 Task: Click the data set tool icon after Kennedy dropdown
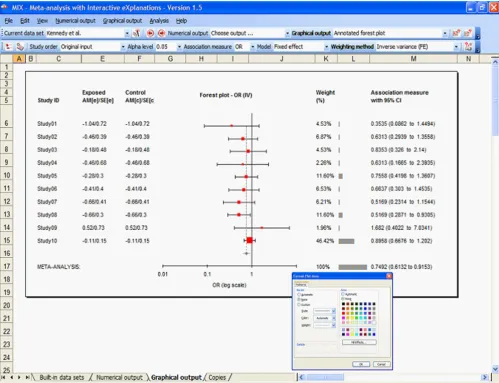(x=136, y=33)
